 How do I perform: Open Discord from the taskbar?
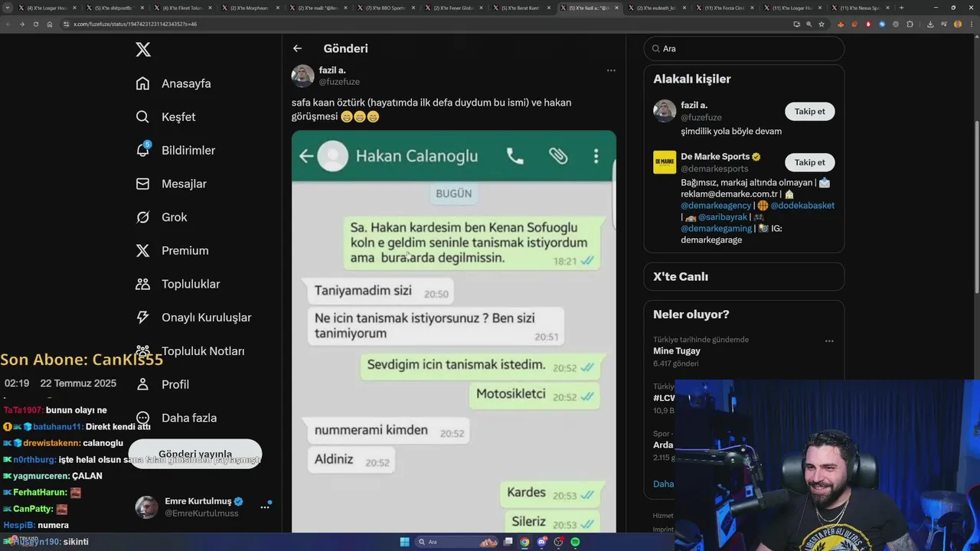pyautogui.click(x=542, y=542)
